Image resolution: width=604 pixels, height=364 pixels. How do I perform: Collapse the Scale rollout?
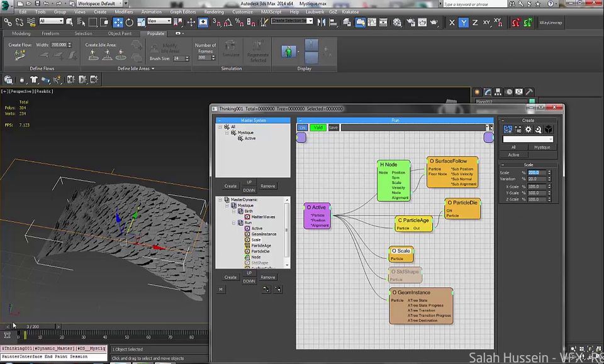tap(528, 165)
